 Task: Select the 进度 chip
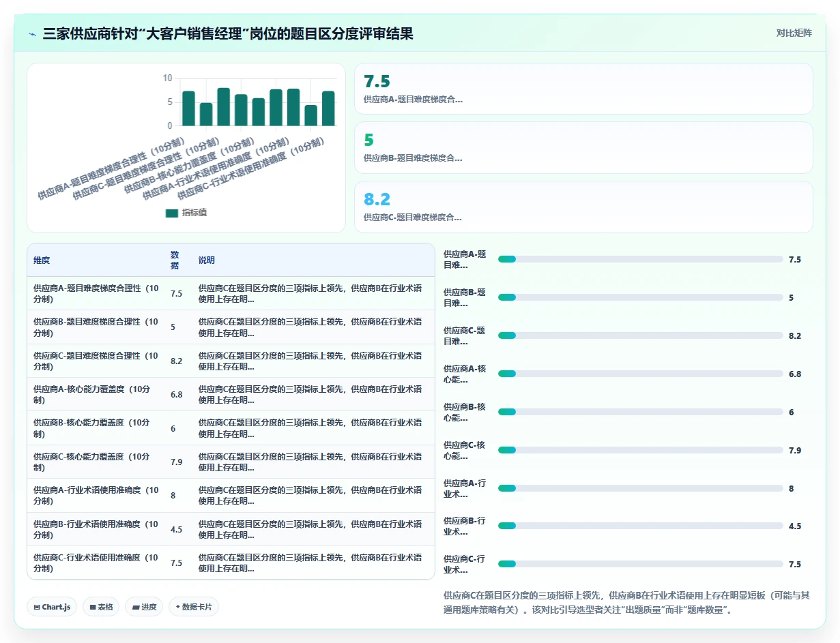144,607
